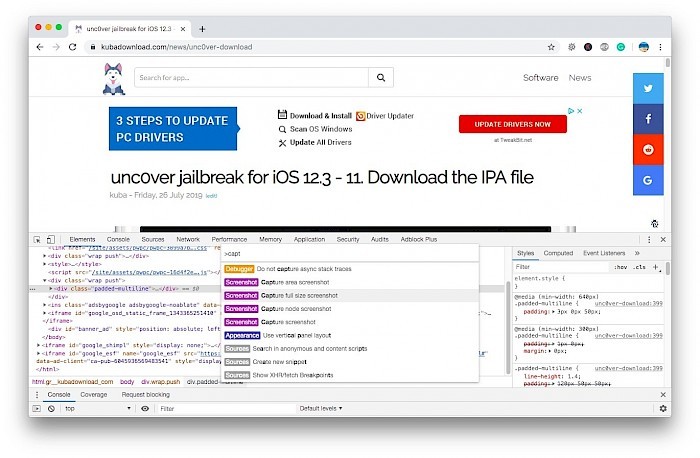700x458 pixels.
Task: Choose Create new snippet command
Action: (350, 362)
